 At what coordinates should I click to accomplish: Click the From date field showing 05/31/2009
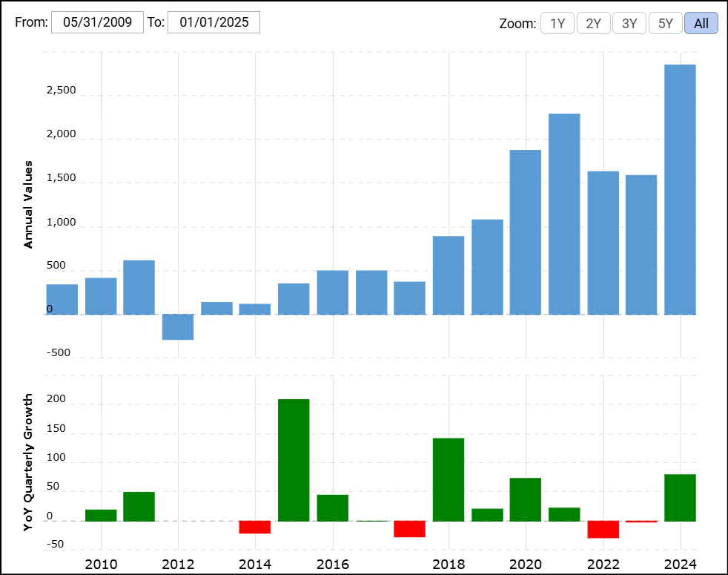96,22
